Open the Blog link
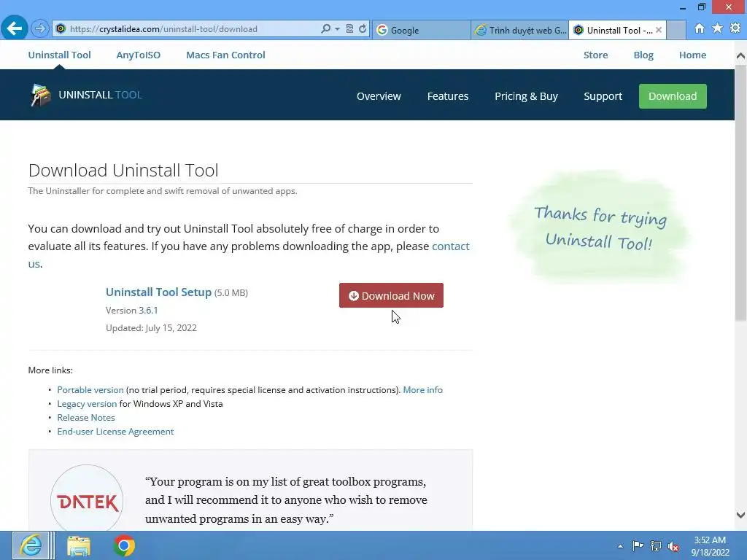The height and width of the screenshot is (560, 747). pos(643,55)
